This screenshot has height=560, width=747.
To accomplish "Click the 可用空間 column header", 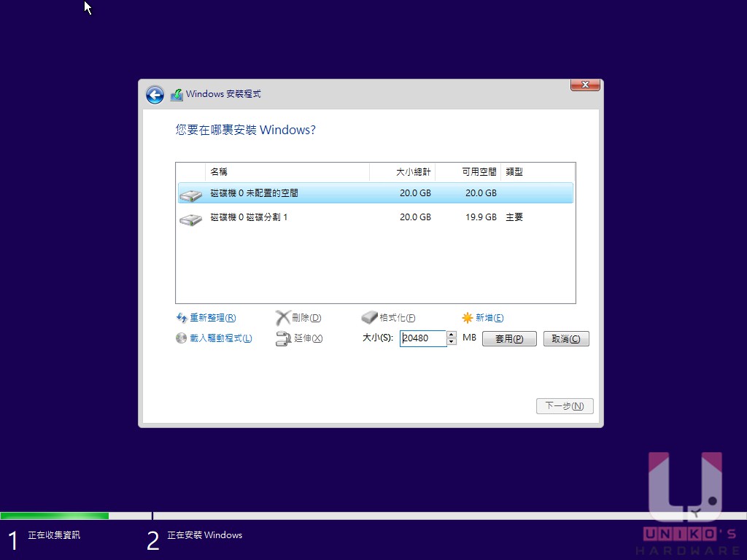I will [x=468, y=172].
